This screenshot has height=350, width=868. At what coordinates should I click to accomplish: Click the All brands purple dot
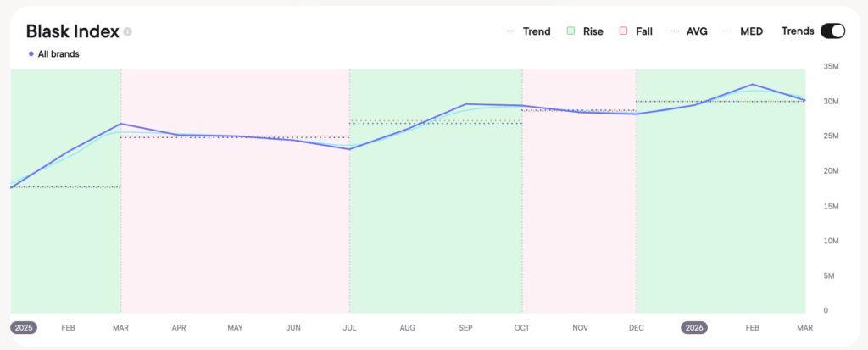click(31, 54)
